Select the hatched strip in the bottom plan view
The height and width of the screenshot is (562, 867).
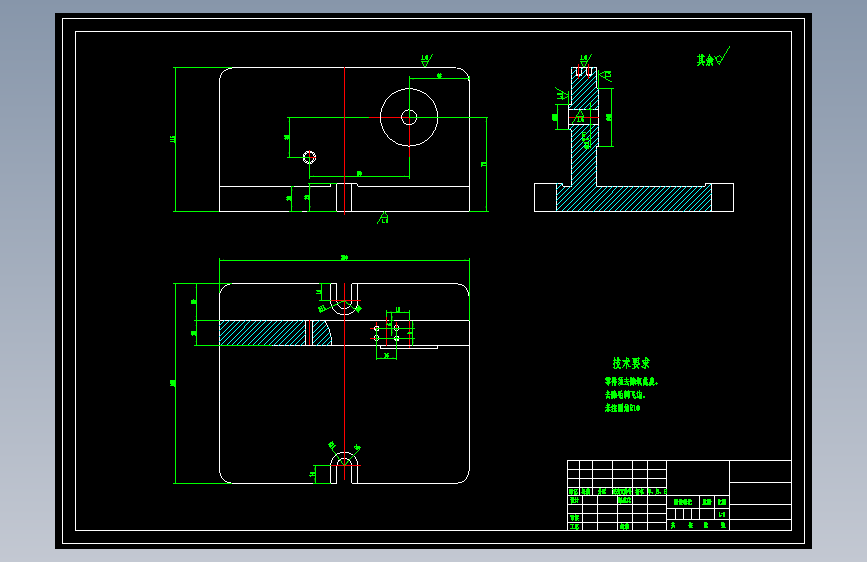click(x=275, y=333)
